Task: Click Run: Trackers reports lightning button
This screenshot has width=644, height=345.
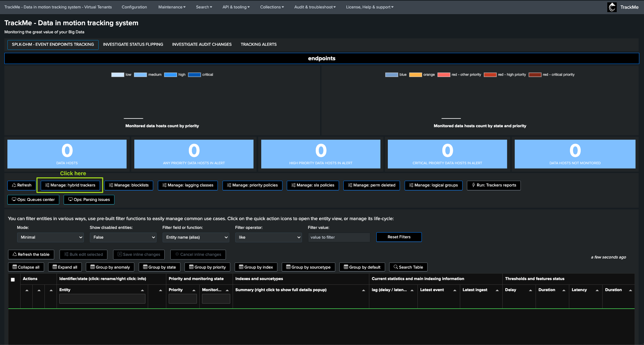Action: pyautogui.click(x=494, y=185)
